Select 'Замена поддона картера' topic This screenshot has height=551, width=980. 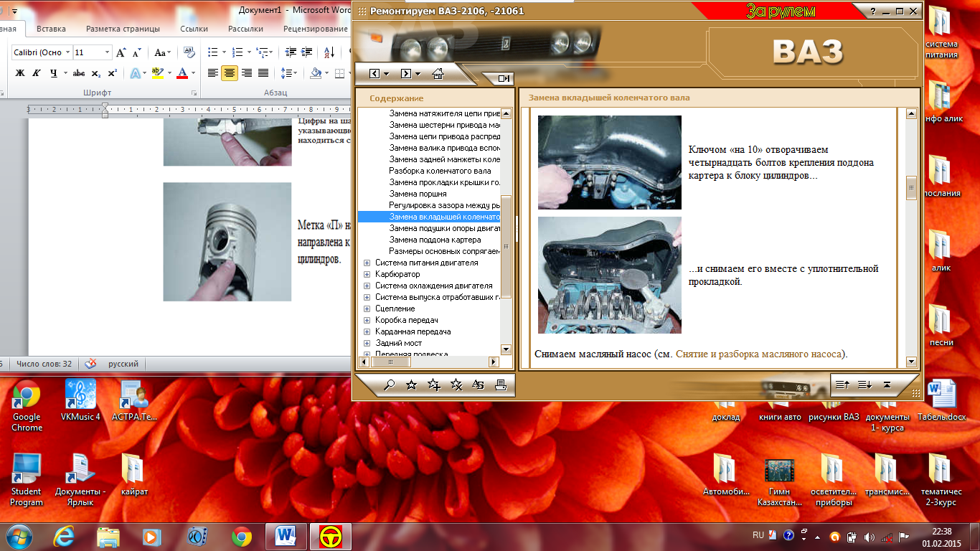[x=435, y=240]
